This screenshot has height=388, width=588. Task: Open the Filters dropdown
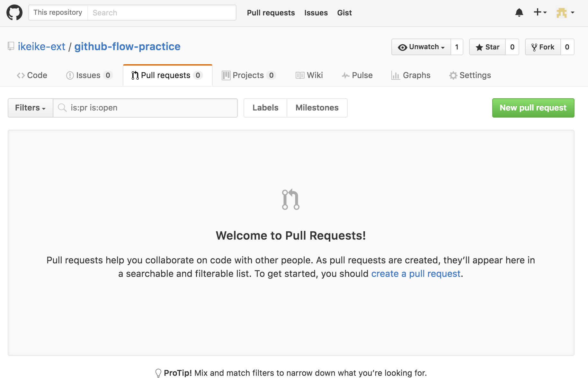point(31,108)
